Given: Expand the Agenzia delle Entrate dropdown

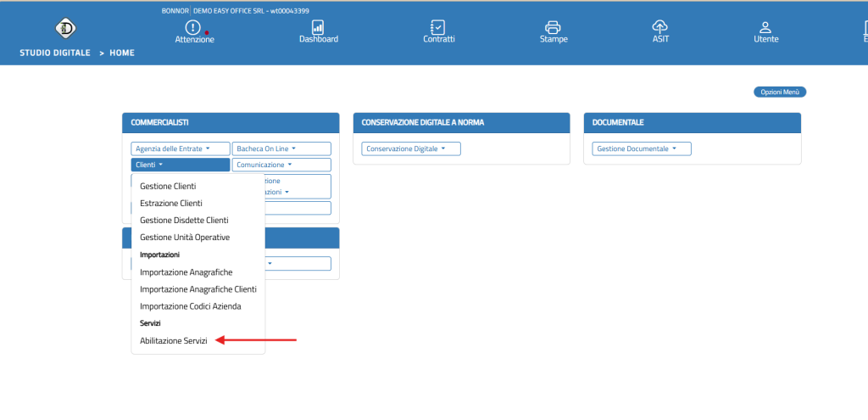Looking at the screenshot, I should [181, 148].
